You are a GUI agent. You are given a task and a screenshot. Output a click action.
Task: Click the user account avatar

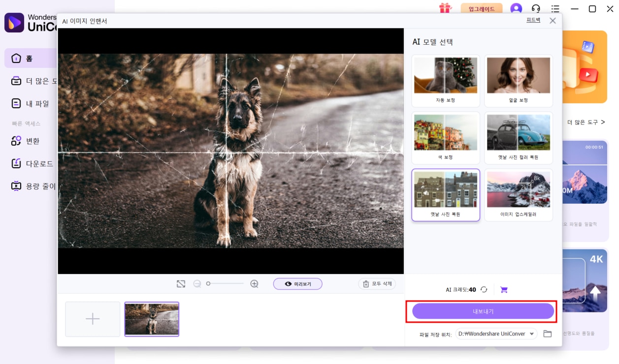click(x=516, y=9)
